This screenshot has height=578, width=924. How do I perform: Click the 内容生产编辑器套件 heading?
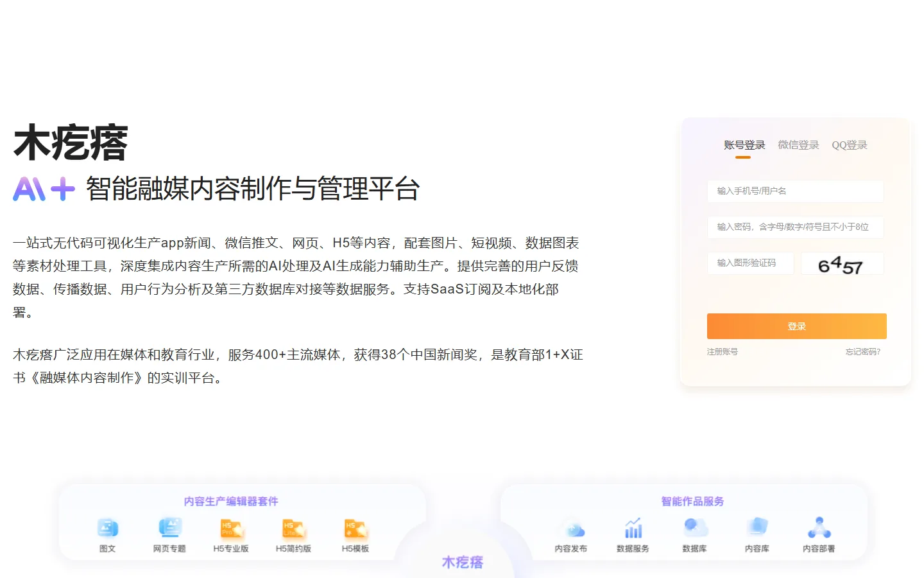(231, 502)
